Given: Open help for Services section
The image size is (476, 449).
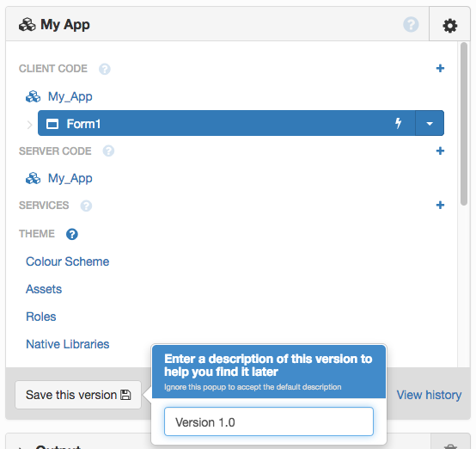Looking at the screenshot, I should [86, 206].
